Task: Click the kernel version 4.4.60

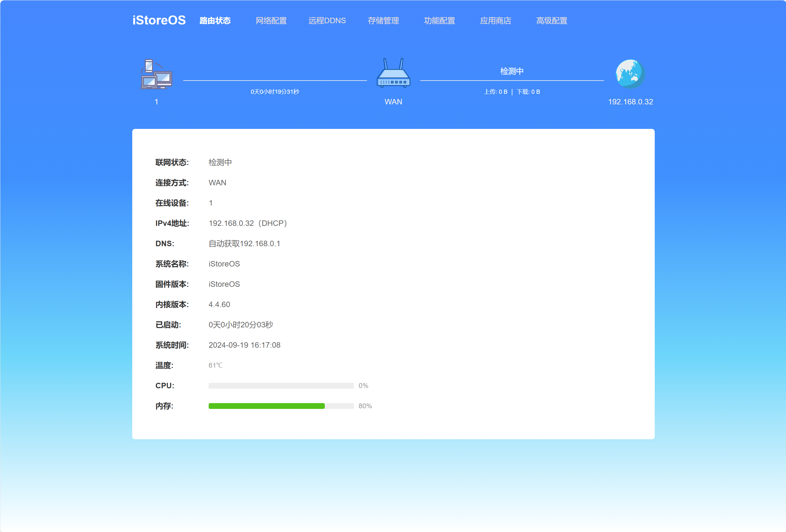Action: (219, 305)
